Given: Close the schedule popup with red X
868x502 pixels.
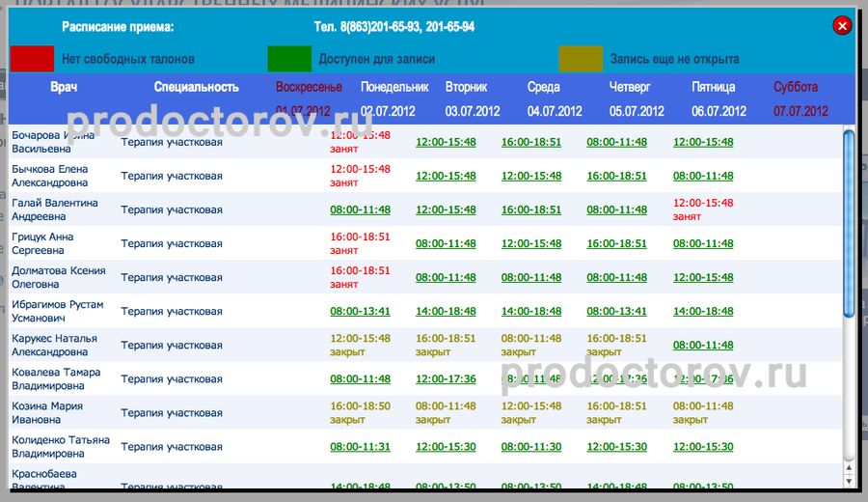Looking at the screenshot, I should [x=842, y=26].
